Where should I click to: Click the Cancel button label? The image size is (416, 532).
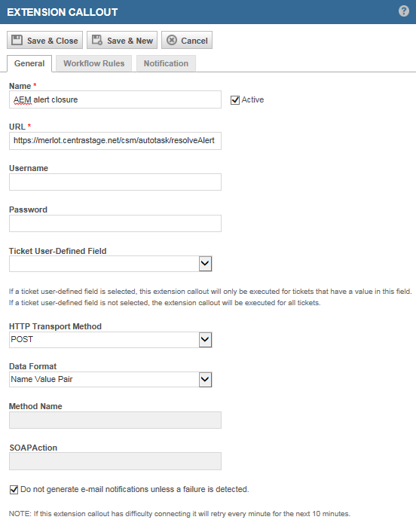coord(194,41)
